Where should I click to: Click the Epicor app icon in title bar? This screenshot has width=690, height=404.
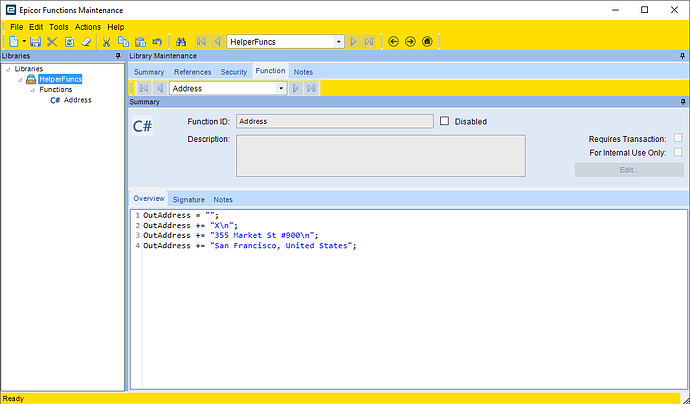pyautogui.click(x=11, y=10)
